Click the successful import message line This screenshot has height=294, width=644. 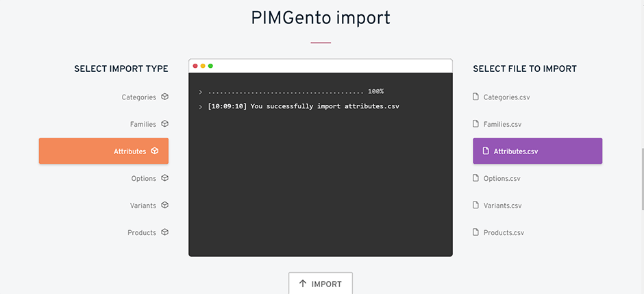click(304, 106)
